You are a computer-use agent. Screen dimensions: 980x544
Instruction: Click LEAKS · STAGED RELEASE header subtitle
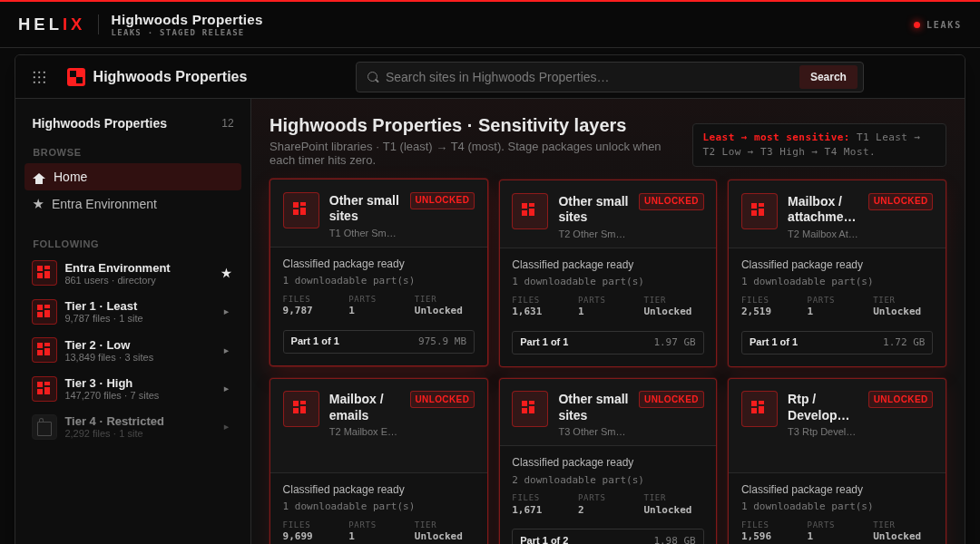click(178, 33)
